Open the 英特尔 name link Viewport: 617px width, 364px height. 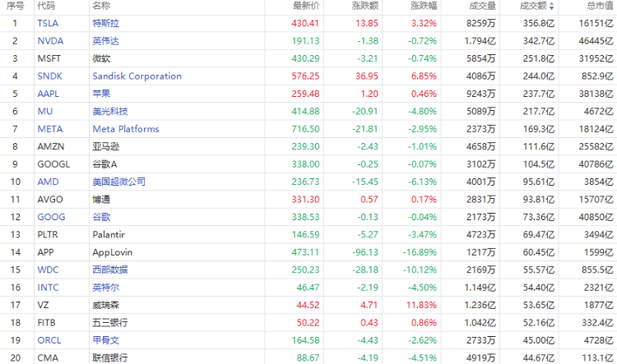[x=105, y=288]
